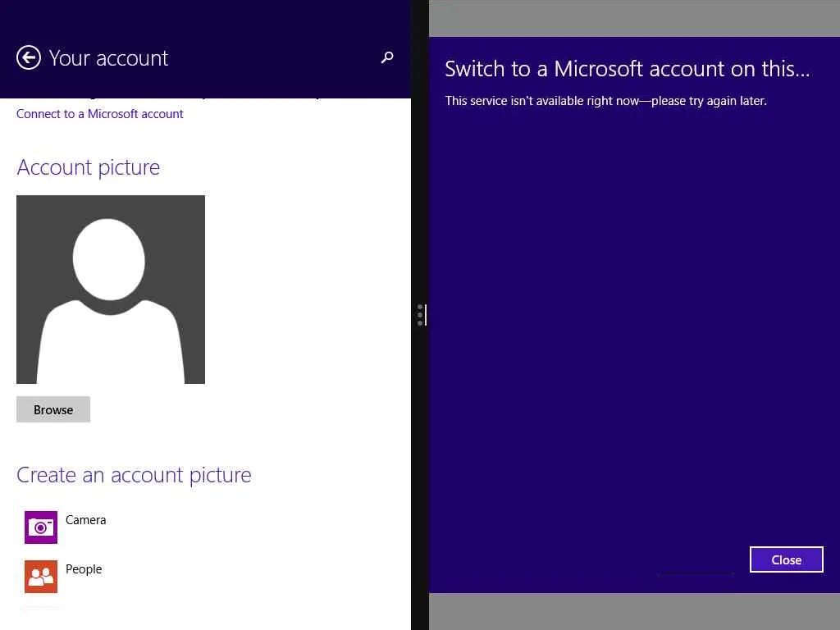This screenshot has width=840, height=630.
Task: Click the Browse button
Action: (53, 410)
